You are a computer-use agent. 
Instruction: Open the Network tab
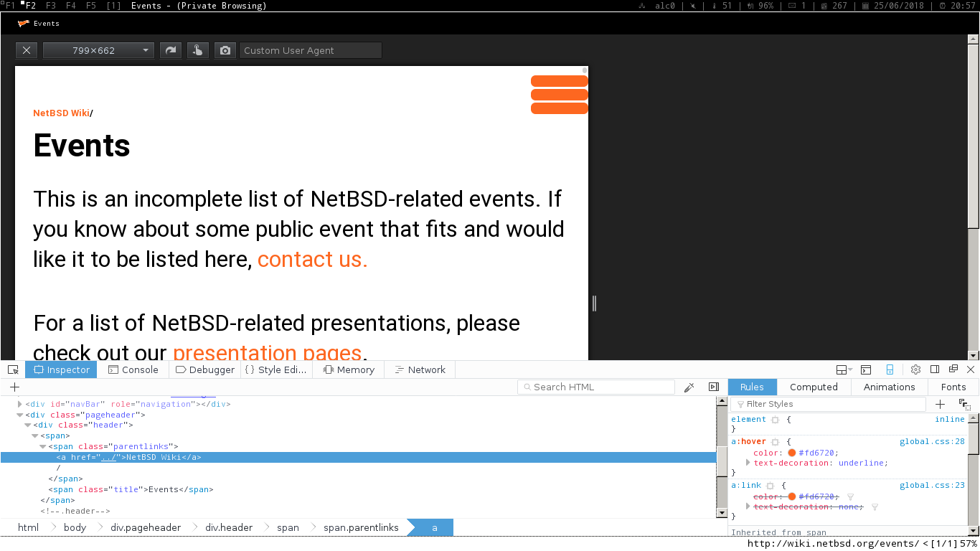pyautogui.click(x=420, y=369)
